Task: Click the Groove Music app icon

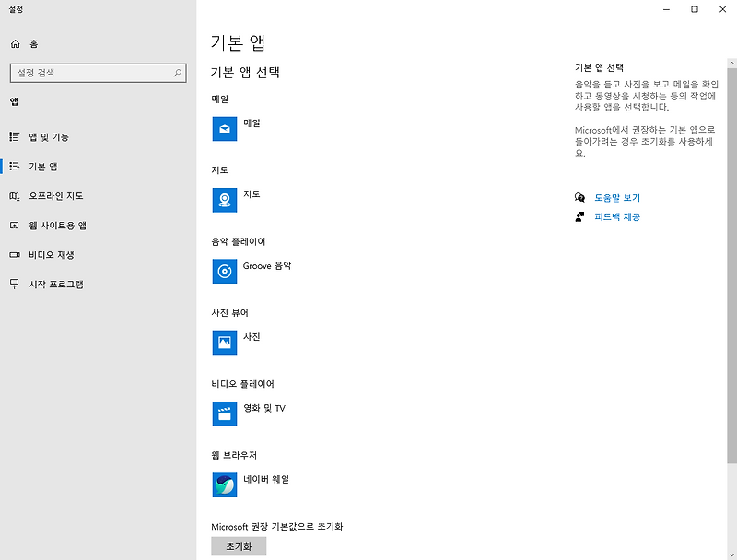Action: pyautogui.click(x=225, y=271)
